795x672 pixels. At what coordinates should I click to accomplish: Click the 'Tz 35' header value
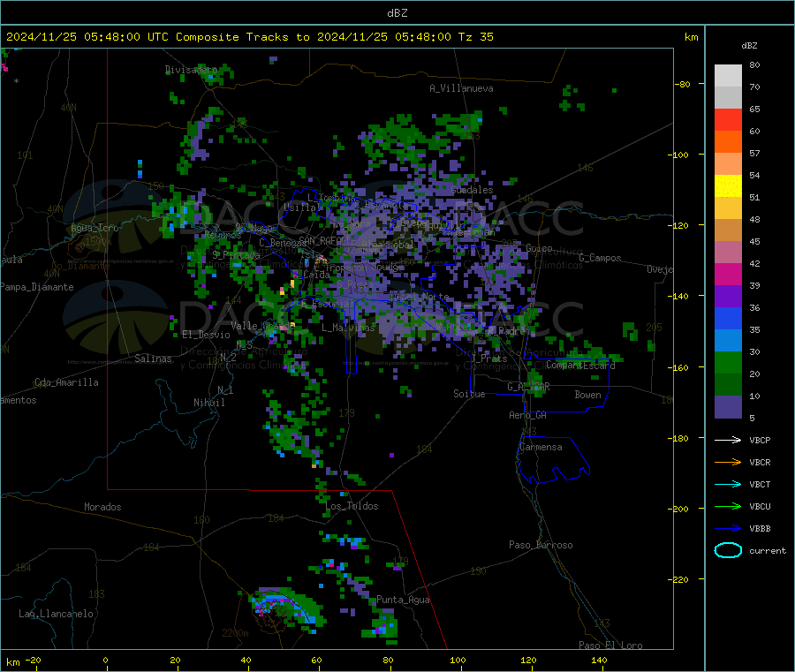click(x=476, y=37)
